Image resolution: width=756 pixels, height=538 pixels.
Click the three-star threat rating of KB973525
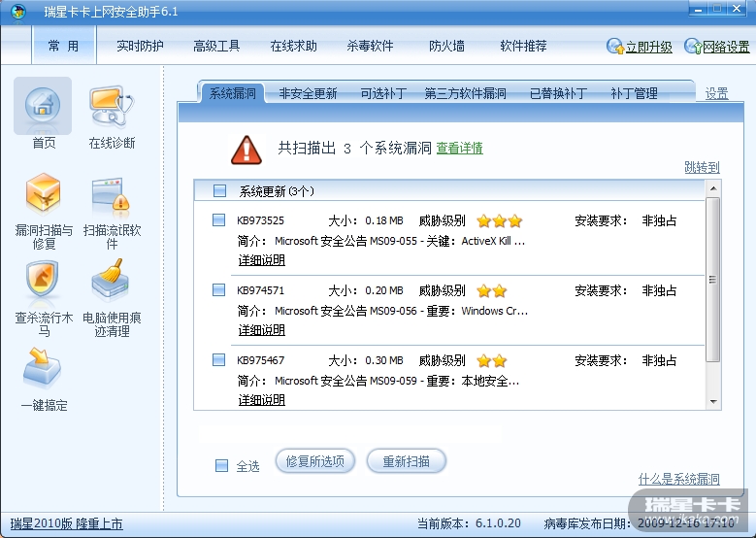tap(500, 221)
